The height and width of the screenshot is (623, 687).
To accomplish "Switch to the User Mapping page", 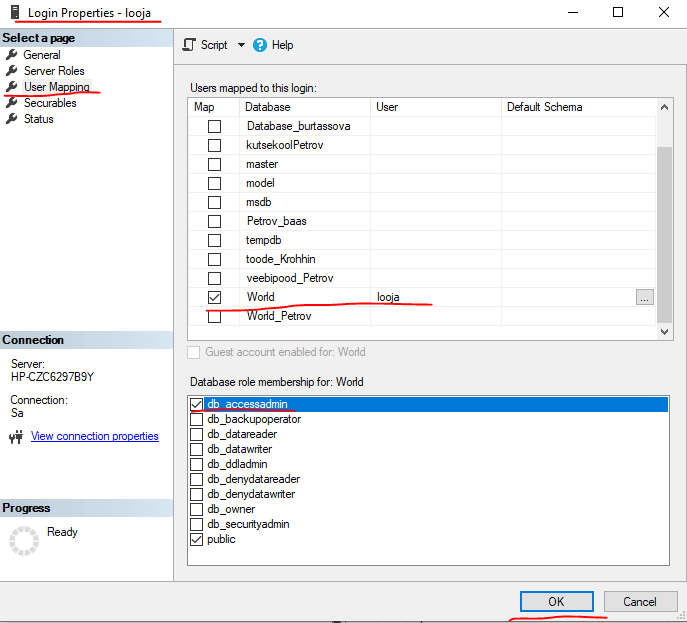I will pyautogui.click(x=56, y=87).
